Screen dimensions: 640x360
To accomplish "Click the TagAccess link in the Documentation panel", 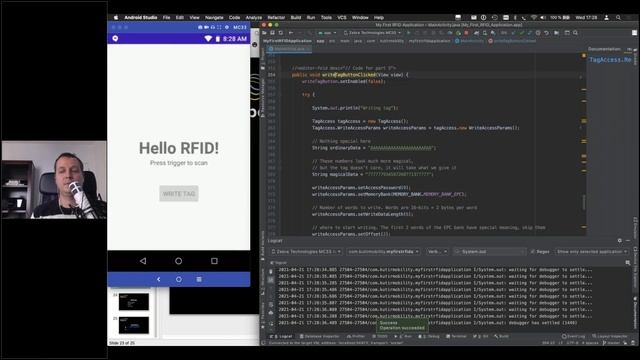I will point(610,60).
